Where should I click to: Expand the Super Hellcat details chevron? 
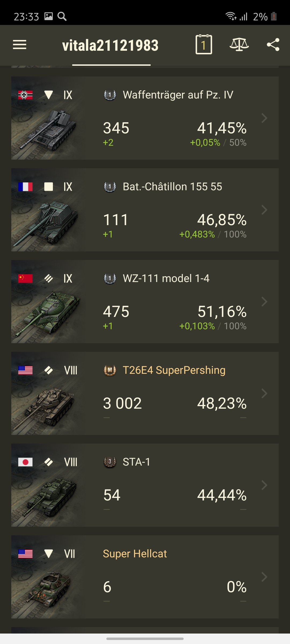(264, 577)
